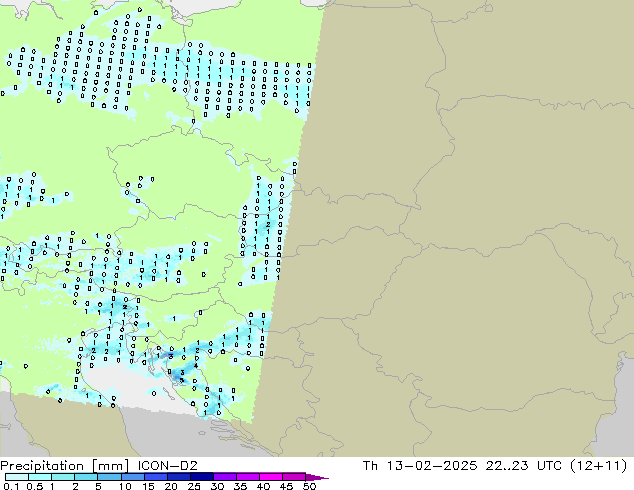
Task: Click the 15–20 mm legend color swatch
Action: tap(155, 477)
